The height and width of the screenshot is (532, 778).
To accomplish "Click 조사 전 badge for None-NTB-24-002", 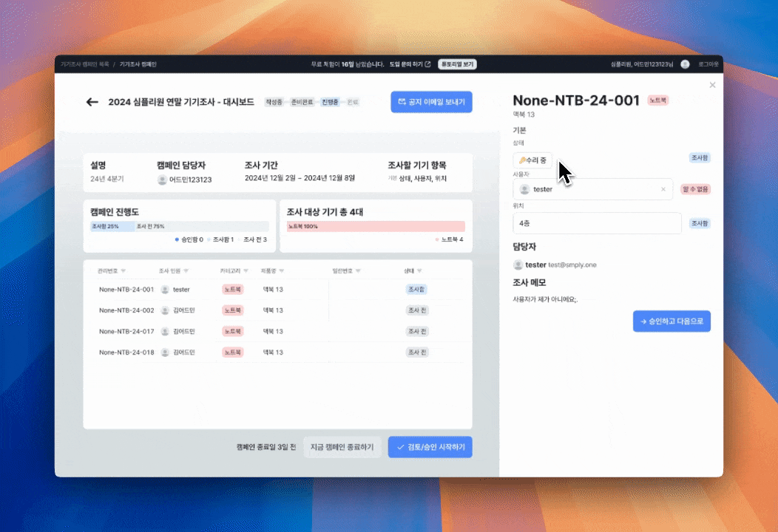I will (x=417, y=310).
